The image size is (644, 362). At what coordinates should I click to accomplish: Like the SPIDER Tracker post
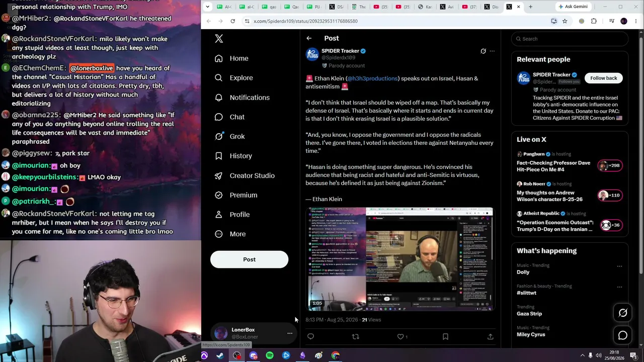(400, 337)
